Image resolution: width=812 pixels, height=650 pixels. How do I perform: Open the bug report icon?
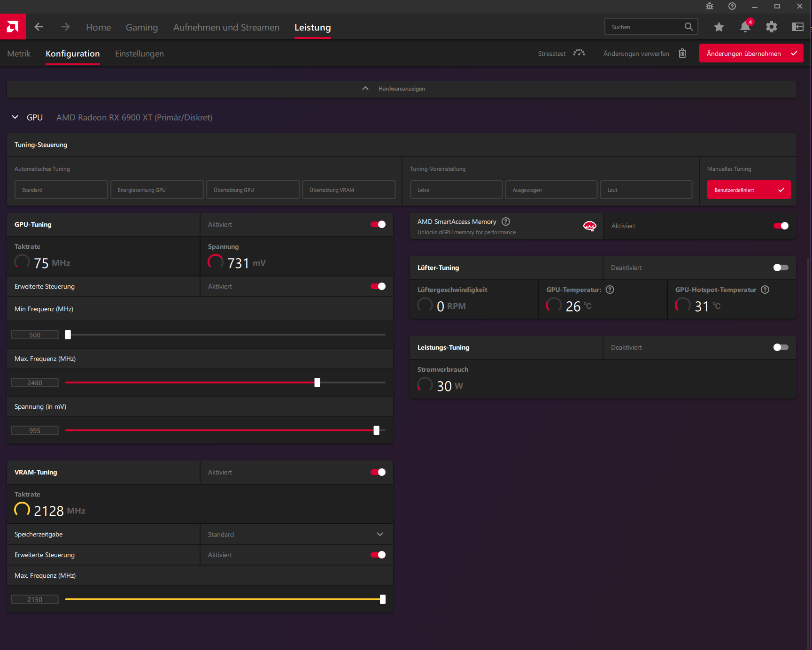[710, 6]
